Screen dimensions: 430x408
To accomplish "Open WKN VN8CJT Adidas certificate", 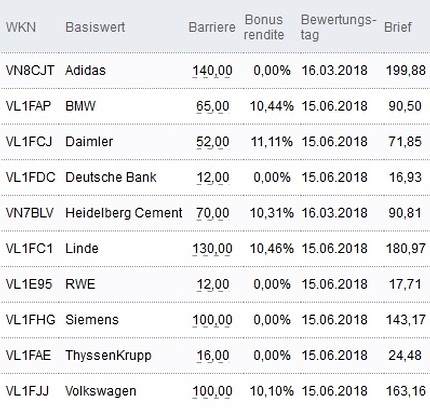I will point(30,70).
